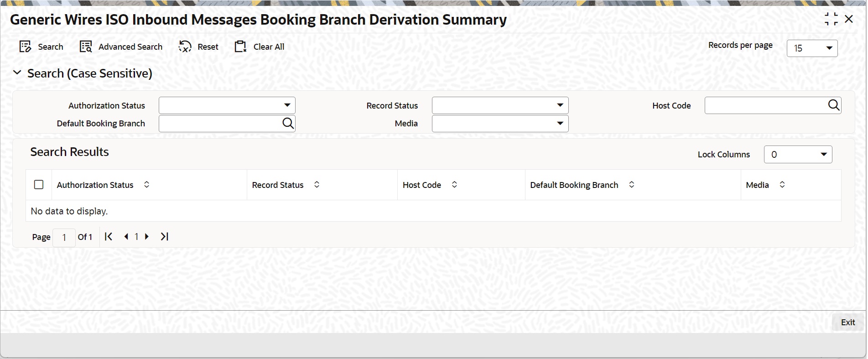Click the Authorization Status column header text

tap(95, 185)
